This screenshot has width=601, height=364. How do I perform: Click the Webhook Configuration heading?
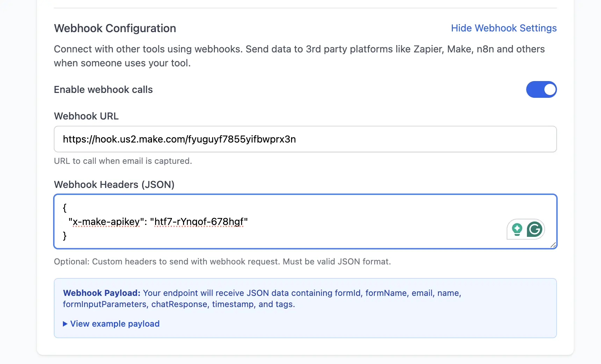pyautogui.click(x=115, y=28)
